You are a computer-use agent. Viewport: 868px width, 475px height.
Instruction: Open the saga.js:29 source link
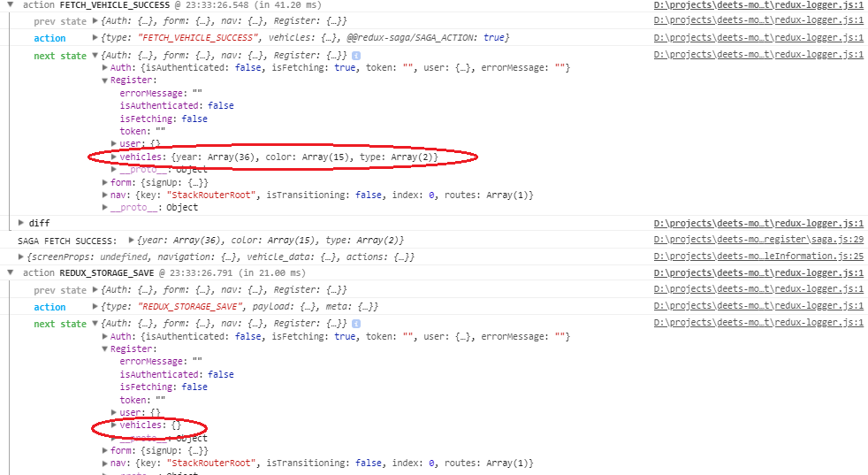pos(758,240)
